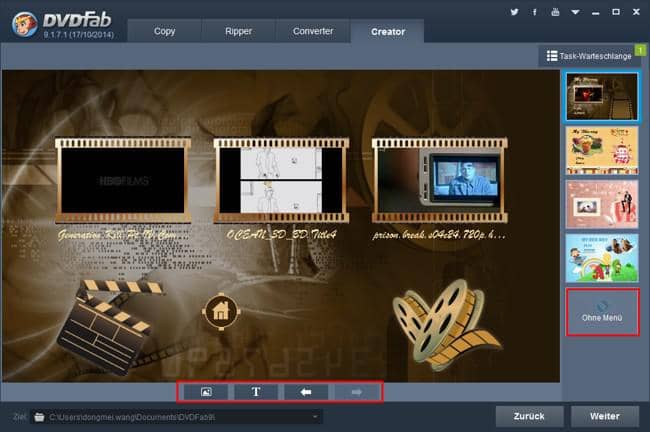Image resolution: width=650 pixels, height=432 pixels.
Task: Close the DVDFab window
Action: 636,12
